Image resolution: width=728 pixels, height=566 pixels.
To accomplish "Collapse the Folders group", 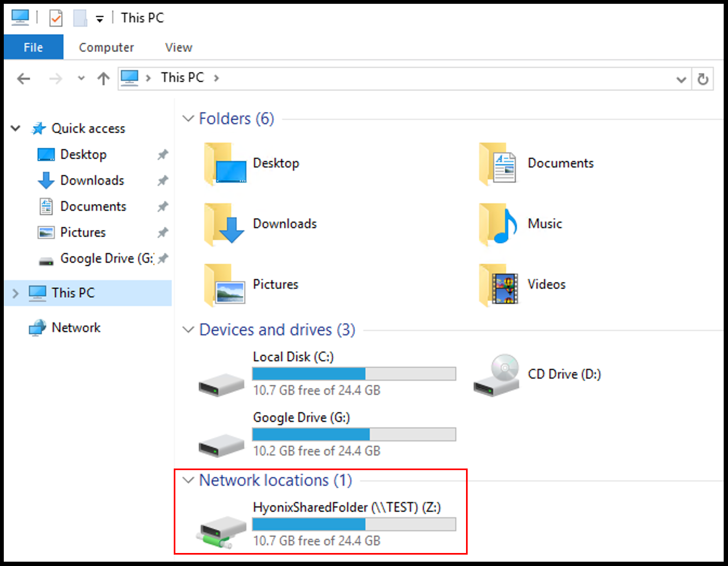I will tap(188, 119).
